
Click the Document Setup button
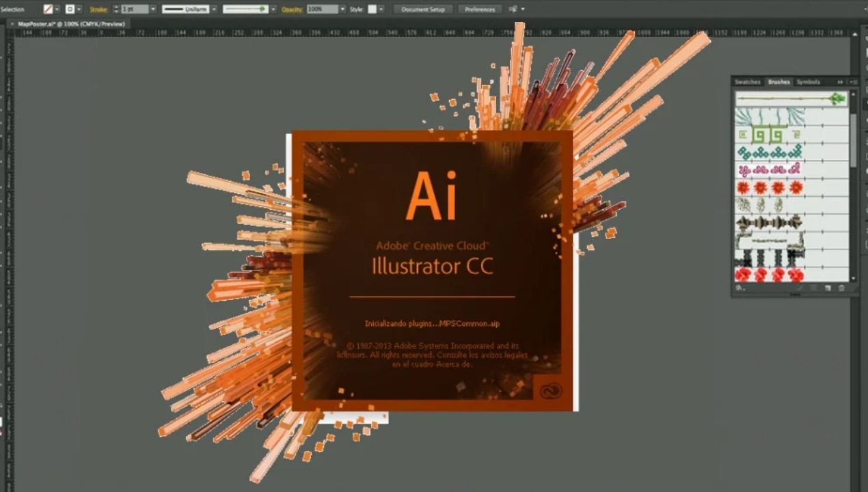pyautogui.click(x=422, y=10)
